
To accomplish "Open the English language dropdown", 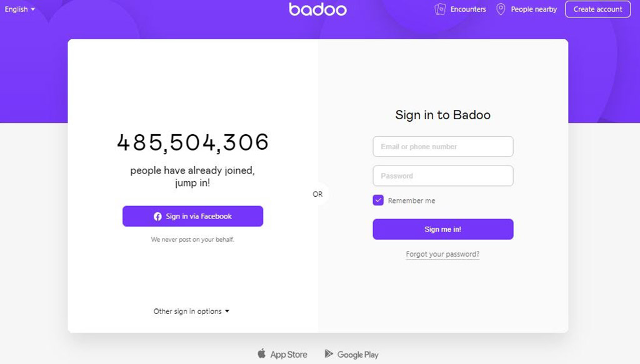I will click(19, 9).
